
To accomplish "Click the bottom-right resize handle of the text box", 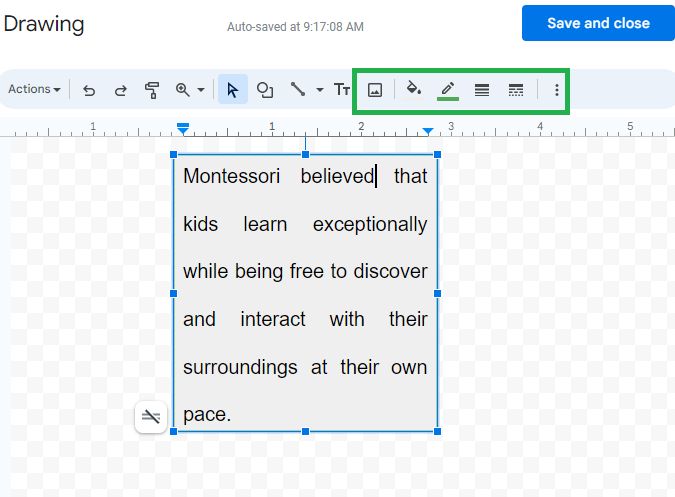I will (x=438, y=431).
